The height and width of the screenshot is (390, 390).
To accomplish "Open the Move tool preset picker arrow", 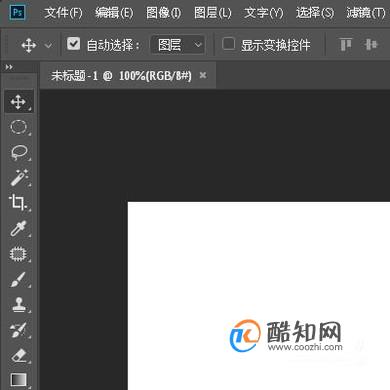I will [x=48, y=45].
